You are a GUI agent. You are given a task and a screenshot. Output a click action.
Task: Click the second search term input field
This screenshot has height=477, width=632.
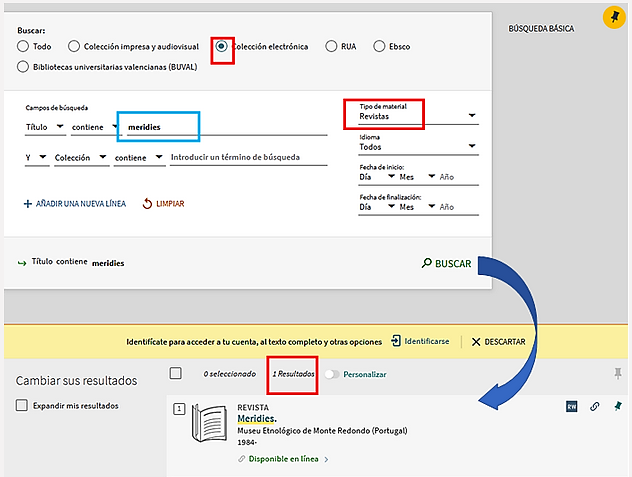pyautogui.click(x=248, y=157)
